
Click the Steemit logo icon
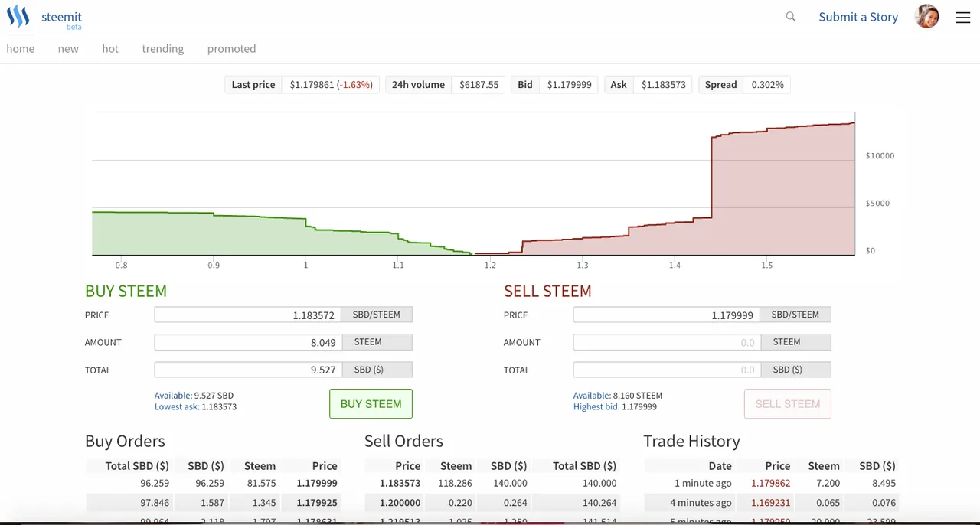tap(18, 16)
